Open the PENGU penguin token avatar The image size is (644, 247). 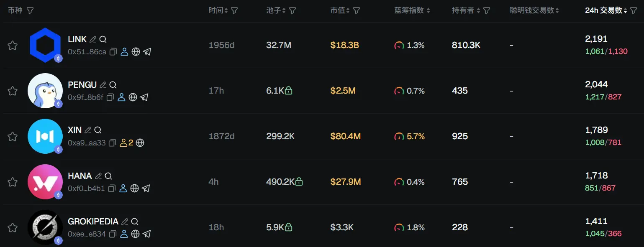45,90
